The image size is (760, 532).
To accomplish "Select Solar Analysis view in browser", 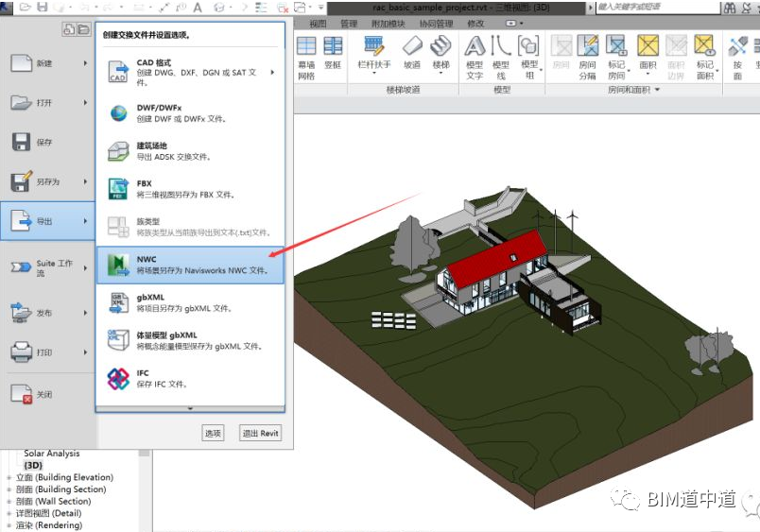I will pyautogui.click(x=51, y=453).
